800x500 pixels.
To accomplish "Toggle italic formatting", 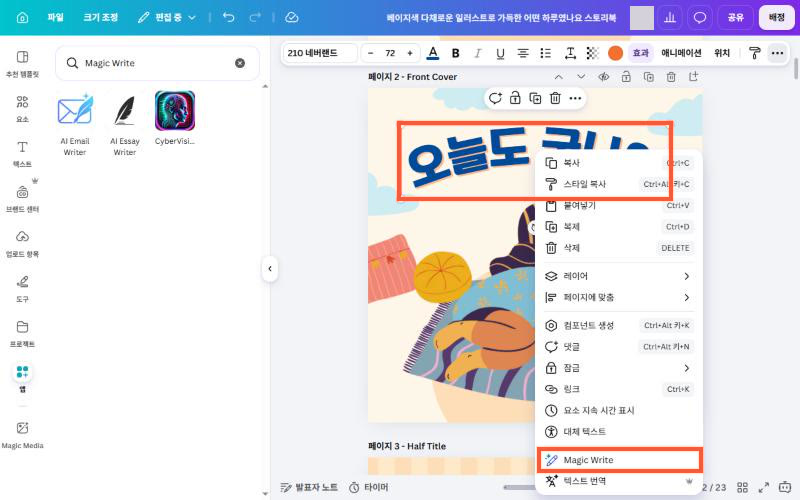I will click(478, 53).
